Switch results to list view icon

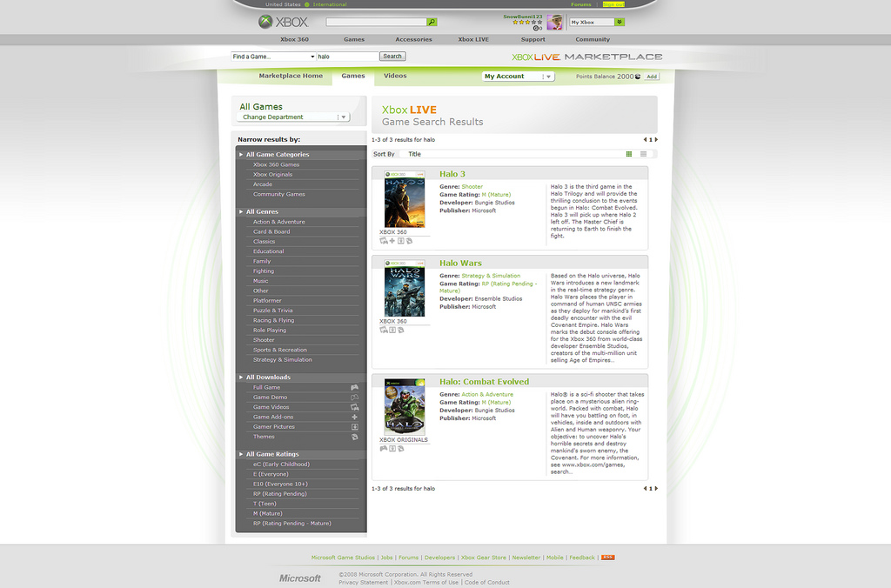click(x=643, y=154)
